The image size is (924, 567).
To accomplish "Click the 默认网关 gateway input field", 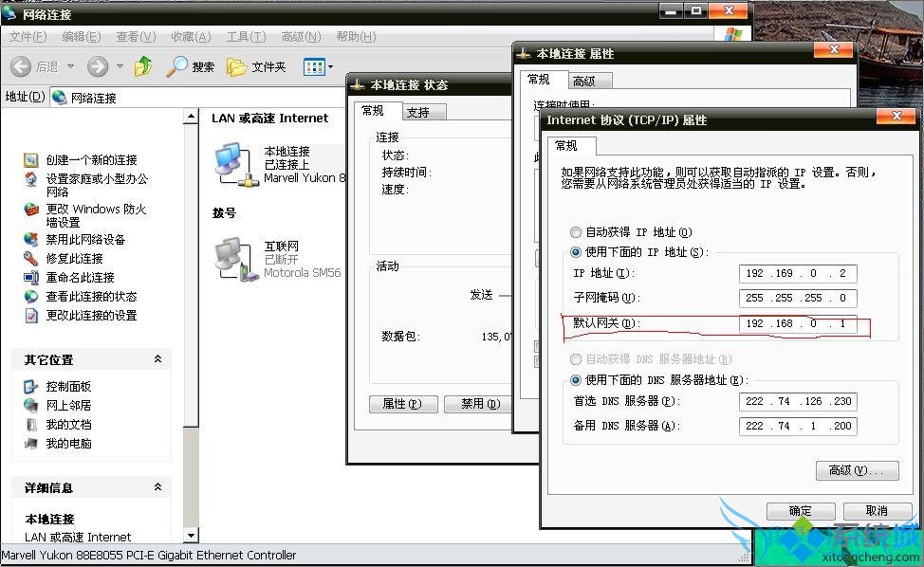I will tap(797, 325).
